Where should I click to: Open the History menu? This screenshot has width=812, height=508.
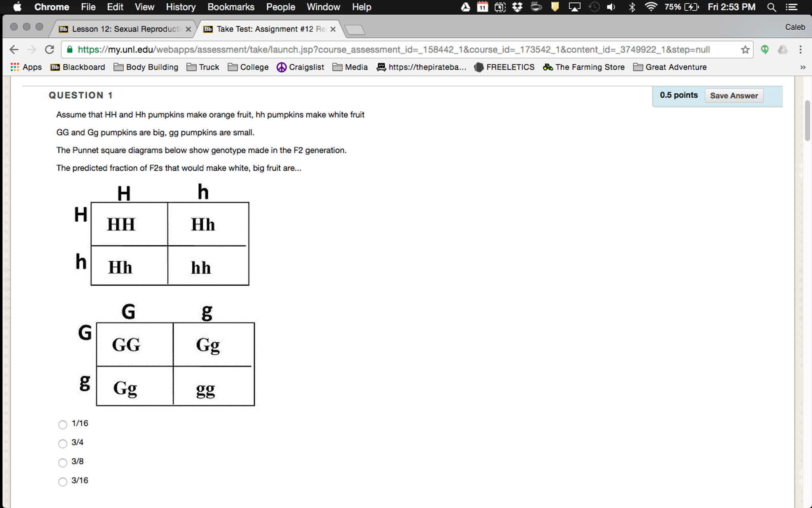[181, 7]
